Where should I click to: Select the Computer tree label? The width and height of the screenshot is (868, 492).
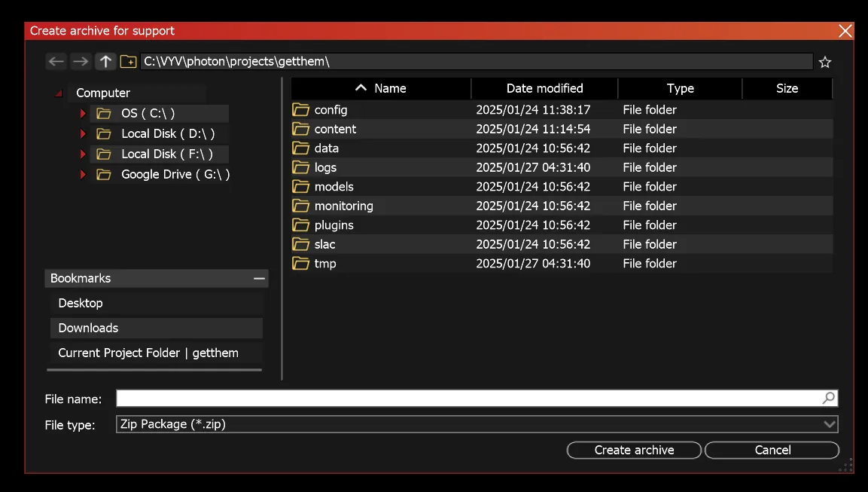point(103,93)
